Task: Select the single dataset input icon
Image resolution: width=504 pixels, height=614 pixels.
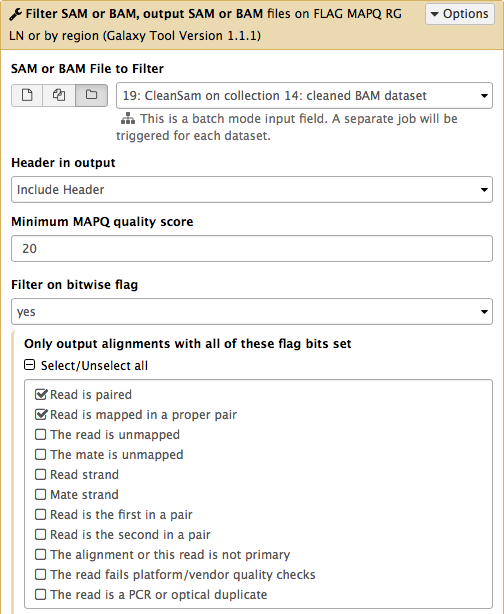Action: pos(27,95)
